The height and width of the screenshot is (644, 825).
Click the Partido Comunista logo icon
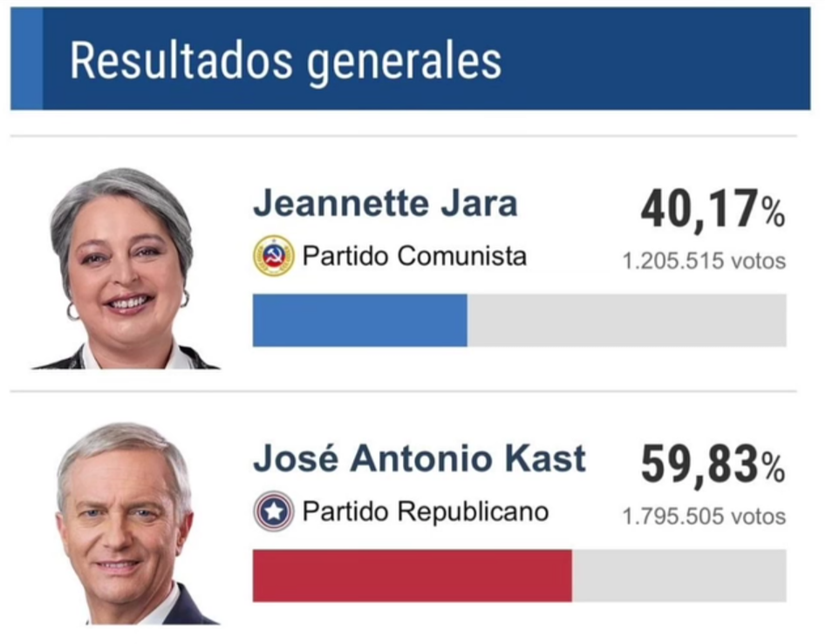[274, 256]
